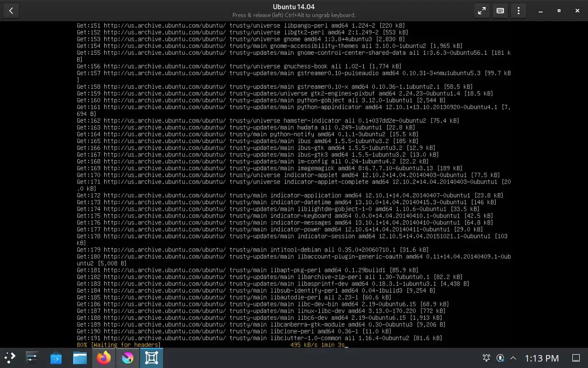Click the 'Get:165' ibus amd64 line
588x368 pixels.
(x=248, y=141)
